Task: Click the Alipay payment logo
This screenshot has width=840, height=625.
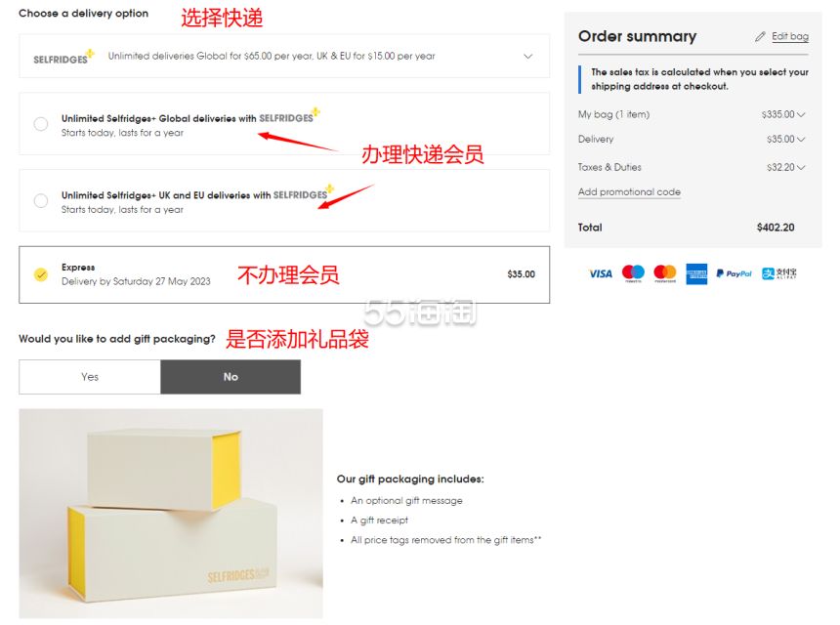Action: pyautogui.click(x=778, y=273)
